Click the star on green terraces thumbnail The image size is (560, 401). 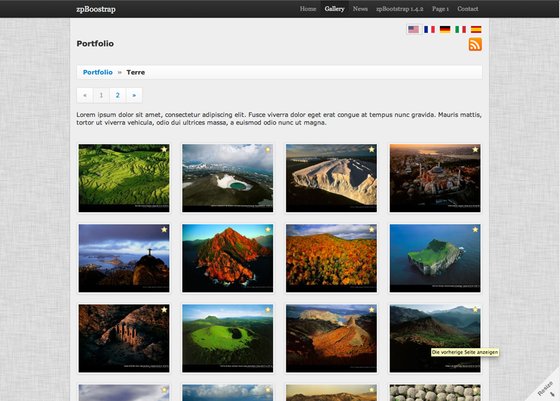coord(164,149)
